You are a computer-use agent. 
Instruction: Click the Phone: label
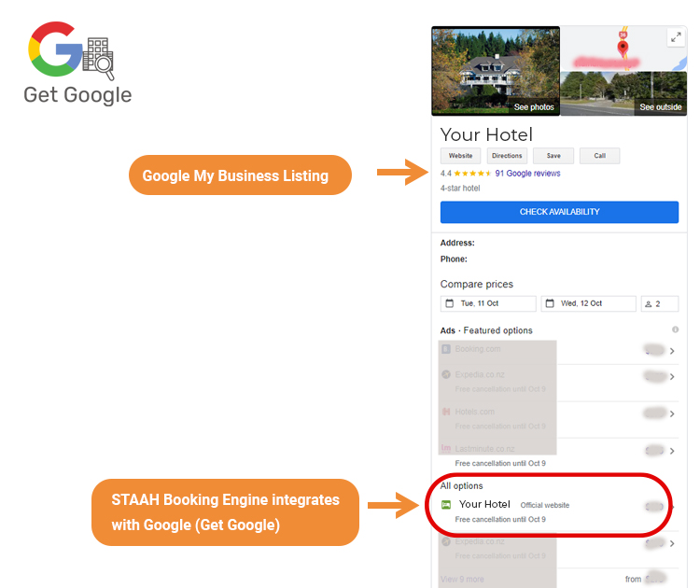(454, 259)
